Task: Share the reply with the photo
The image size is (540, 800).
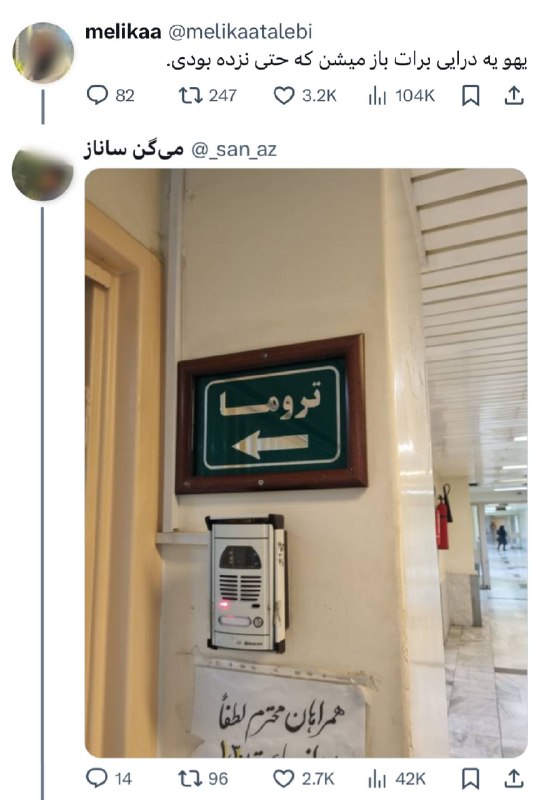Action: (x=514, y=779)
